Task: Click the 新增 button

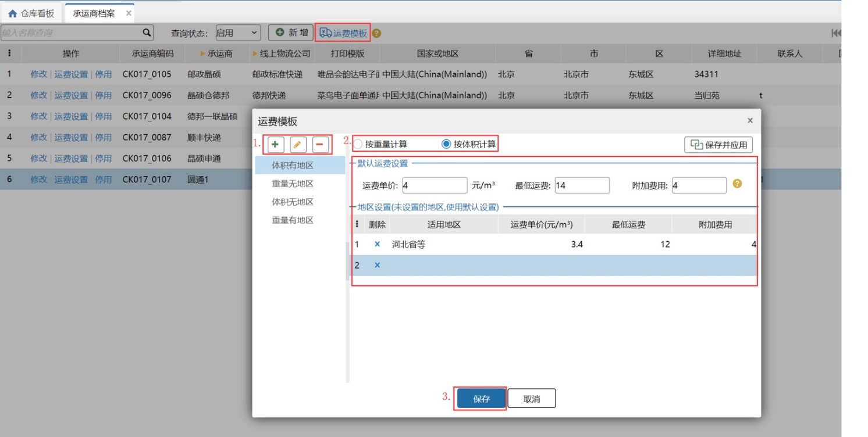Action: point(292,33)
